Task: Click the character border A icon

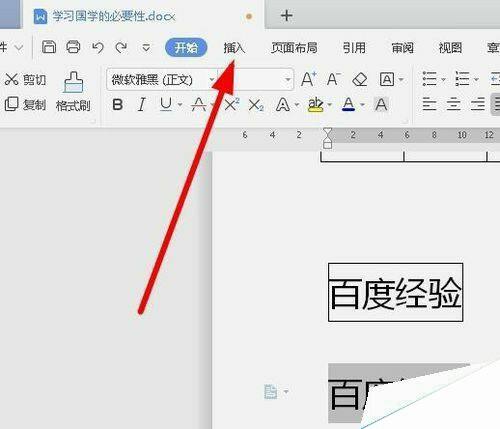Action: point(387,80)
